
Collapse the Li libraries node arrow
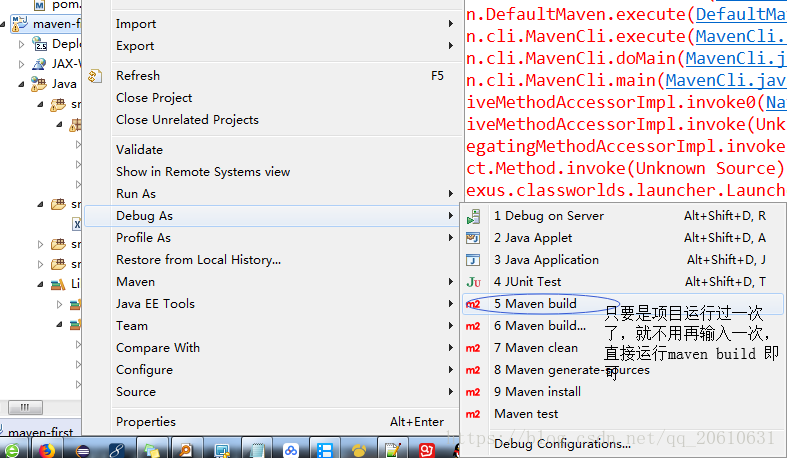click(x=40, y=284)
